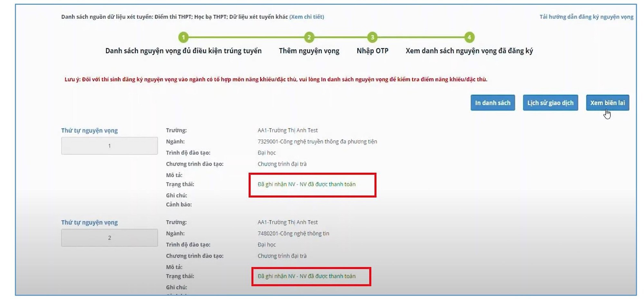The width and height of the screenshot is (644, 304).
Task: Select the 'Nhập OTP' step label
Action: point(372,51)
